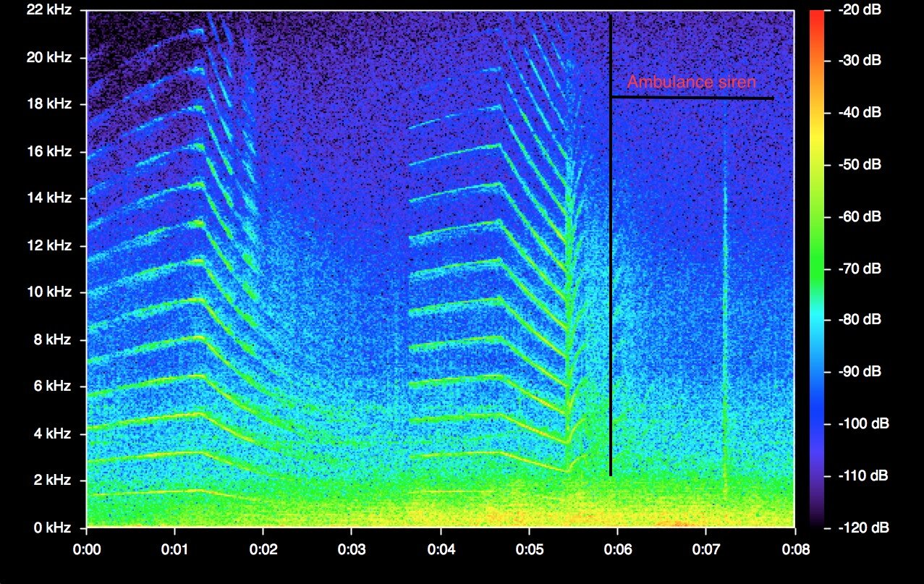
Task: Click the -60 dB legend label
Action: click(859, 216)
